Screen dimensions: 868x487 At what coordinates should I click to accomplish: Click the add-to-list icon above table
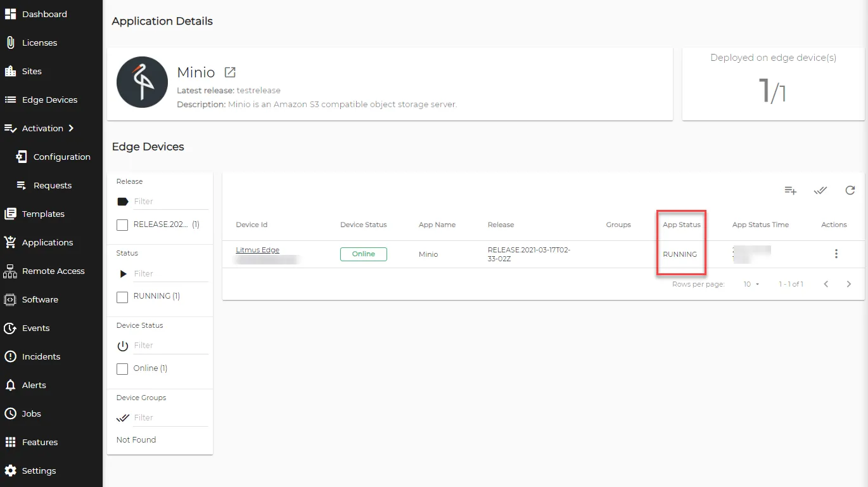pos(791,190)
